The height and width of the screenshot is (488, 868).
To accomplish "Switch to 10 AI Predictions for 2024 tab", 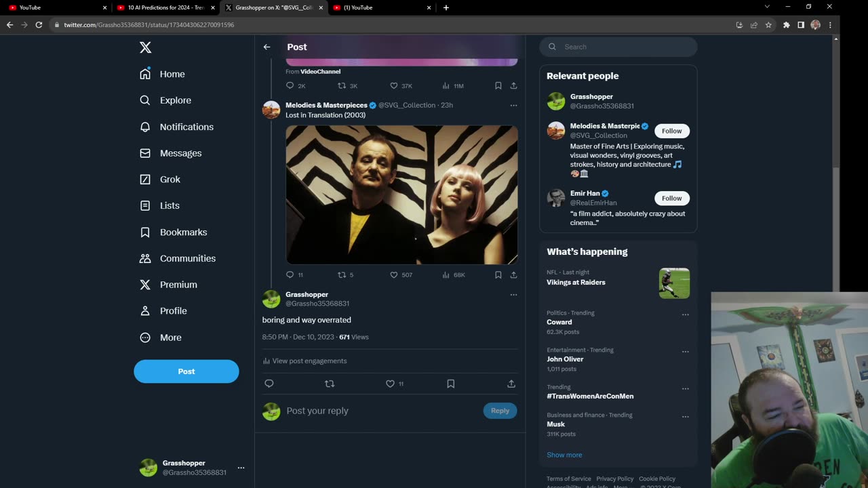I will click(x=165, y=7).
